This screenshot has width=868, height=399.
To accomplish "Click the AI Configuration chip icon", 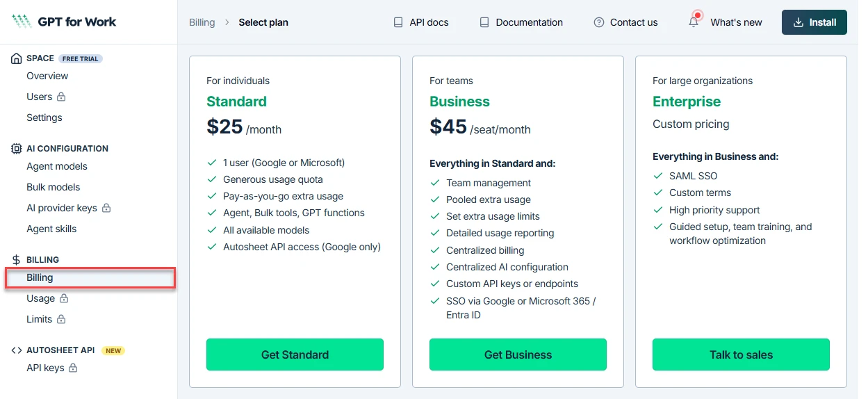I will coord(17,149).
